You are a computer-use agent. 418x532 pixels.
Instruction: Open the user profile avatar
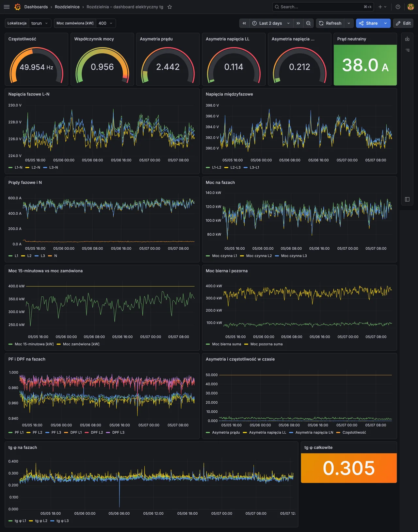tap(411, 7)
